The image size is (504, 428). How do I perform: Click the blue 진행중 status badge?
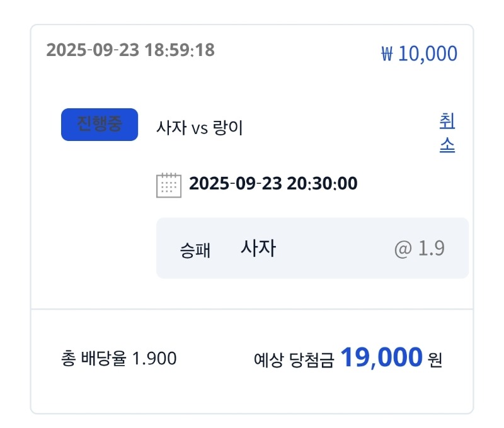[100, 125]
